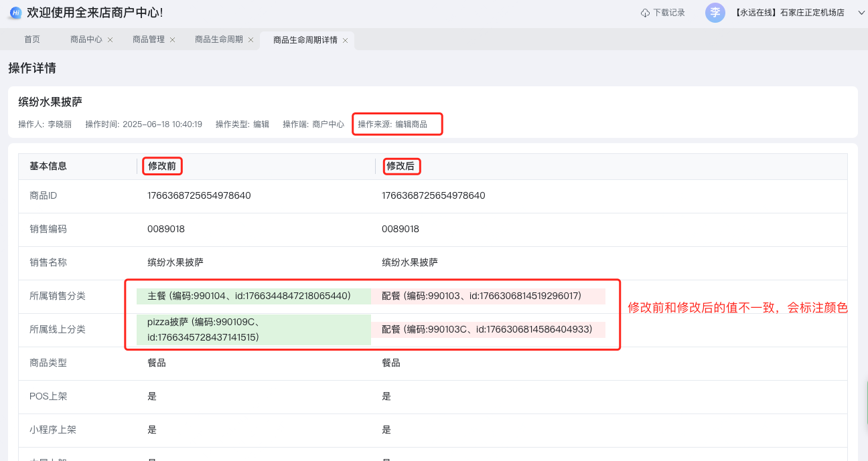Click the 修改后 column header
The image size is (868, 461).
[401, 166]
